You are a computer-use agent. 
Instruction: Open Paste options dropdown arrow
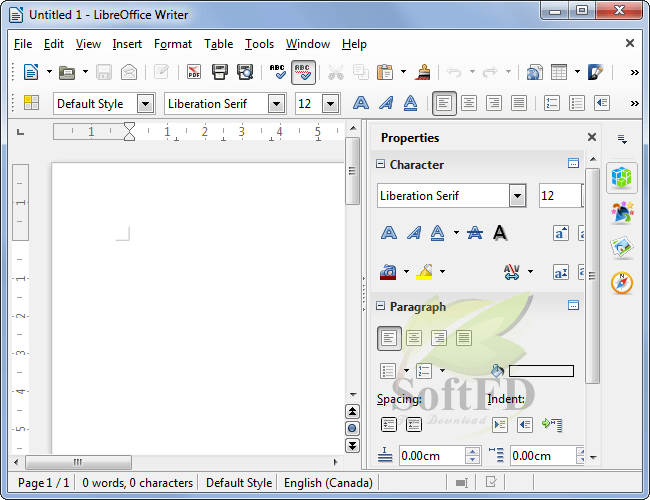point(403,72)
